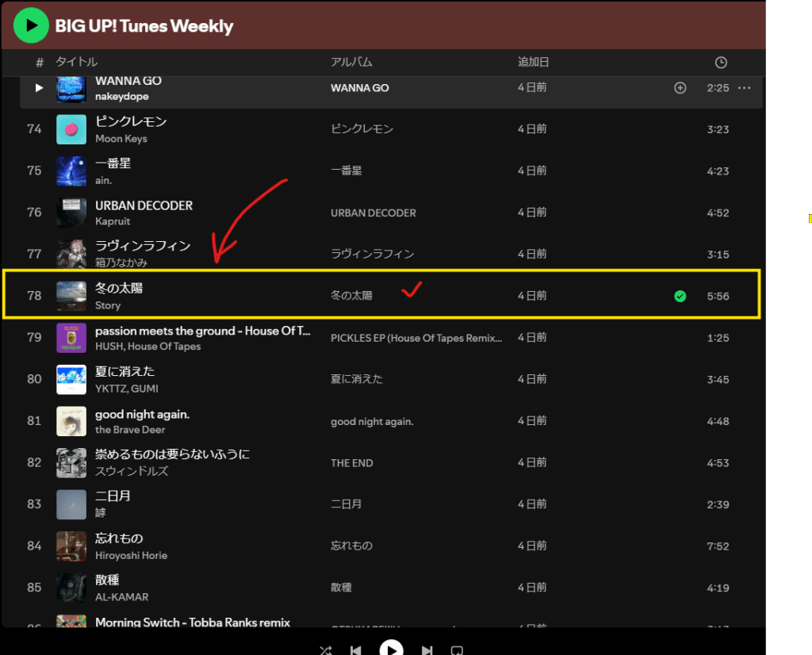This screenshot has height=655, width=812.
Task: Sort tracks by タイトル column header
Action: click(76, 62)
